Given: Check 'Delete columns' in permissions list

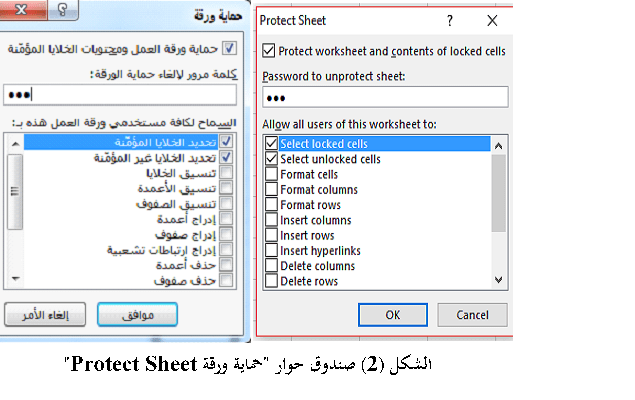Looking at the screenshot, I should tap(271, 266).
